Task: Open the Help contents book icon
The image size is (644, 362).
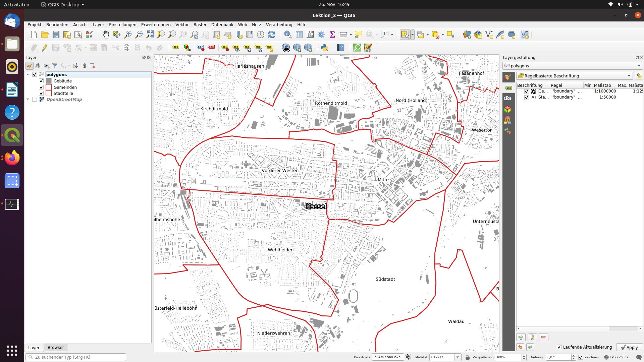Action: point(341,48)
